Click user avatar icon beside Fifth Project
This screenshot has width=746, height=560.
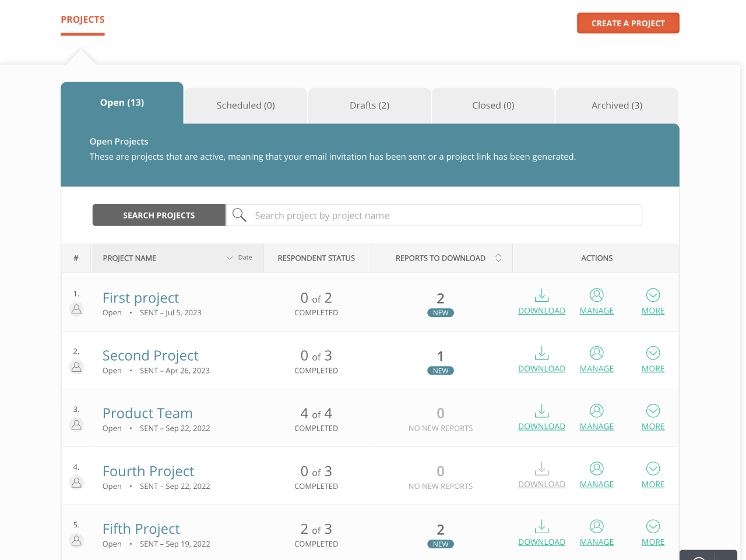tap(76, 540)
